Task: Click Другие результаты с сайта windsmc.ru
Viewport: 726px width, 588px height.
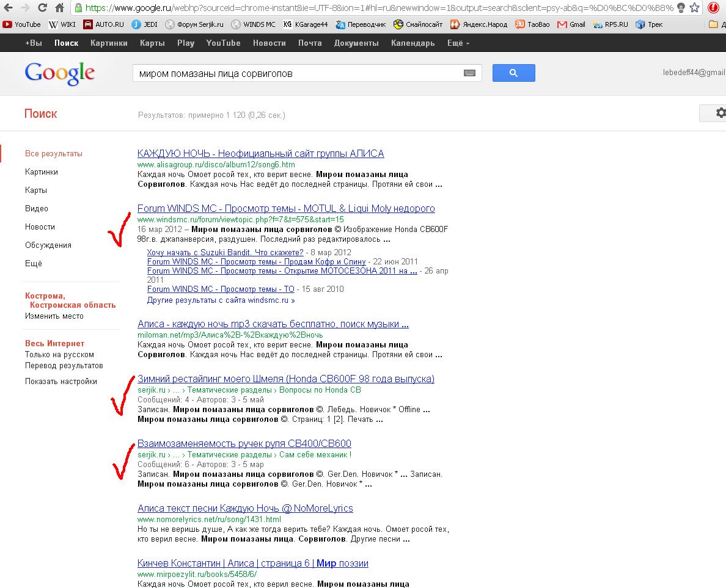Action: (221, 300)
